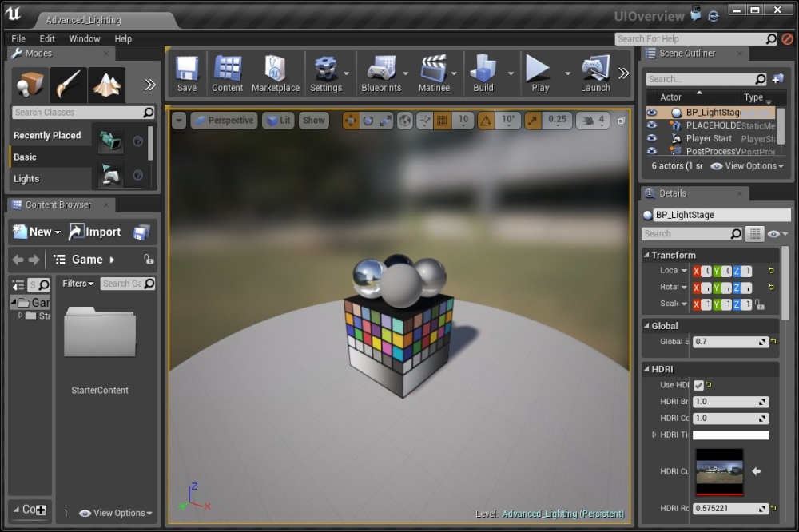
Task: Click the Search Classes input field
Action: [x=83, y=113]
